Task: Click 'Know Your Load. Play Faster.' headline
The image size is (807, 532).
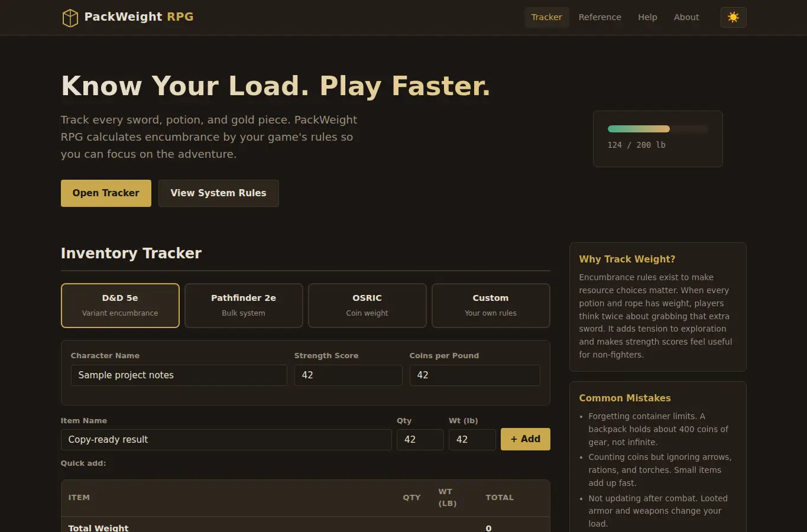Action: pyautogui.click(x=276, y=86)
